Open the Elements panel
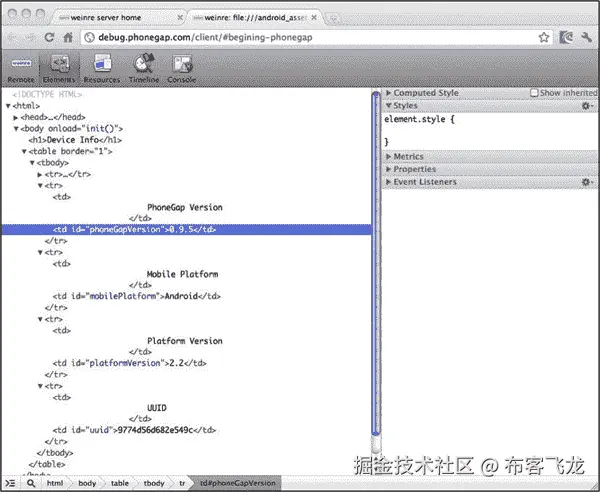This screenshot has width=600, height=492. [59, 70]
